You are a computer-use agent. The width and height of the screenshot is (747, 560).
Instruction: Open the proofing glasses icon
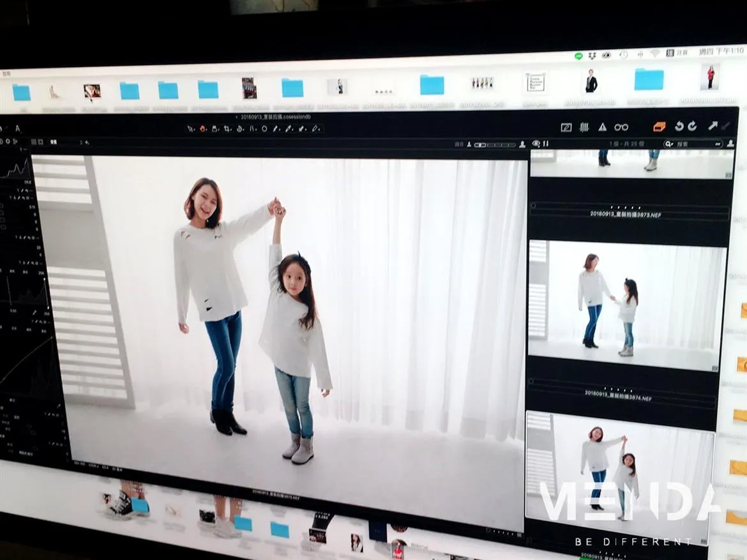[x=621, y=127]
